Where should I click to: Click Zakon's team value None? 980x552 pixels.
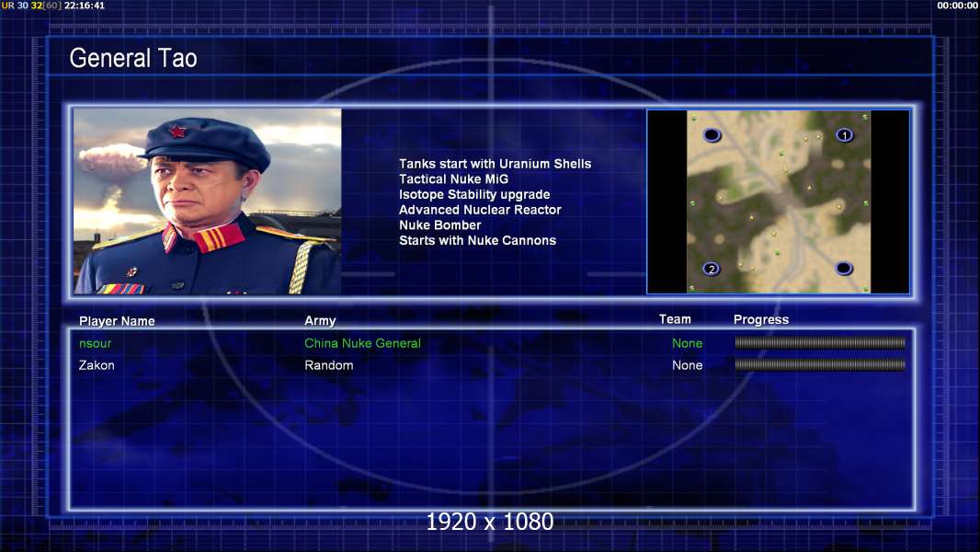click(x=687, y=365)
